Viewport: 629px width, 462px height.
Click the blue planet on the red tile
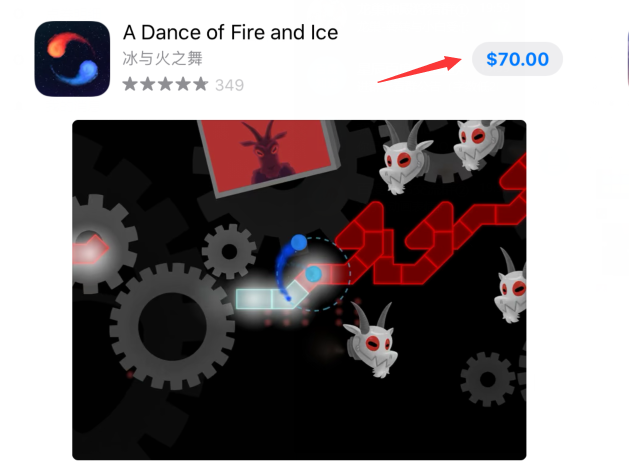click(313, 274)
